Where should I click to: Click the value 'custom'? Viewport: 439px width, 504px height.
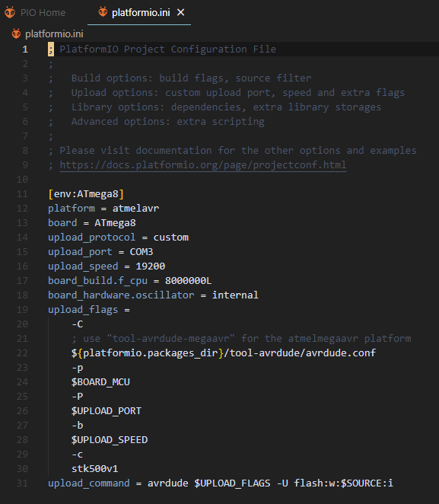pos(171,238)
